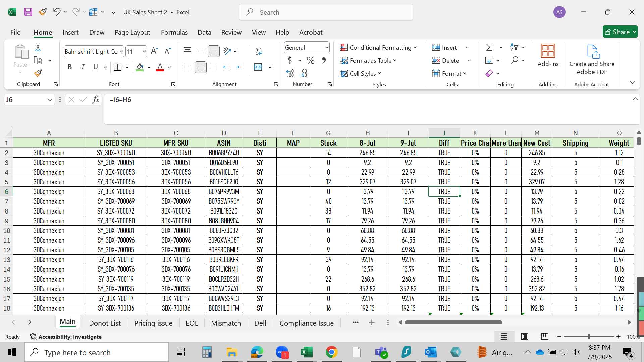
Task: Click the Wrap Text icon
Action: (x=259, y=51)
